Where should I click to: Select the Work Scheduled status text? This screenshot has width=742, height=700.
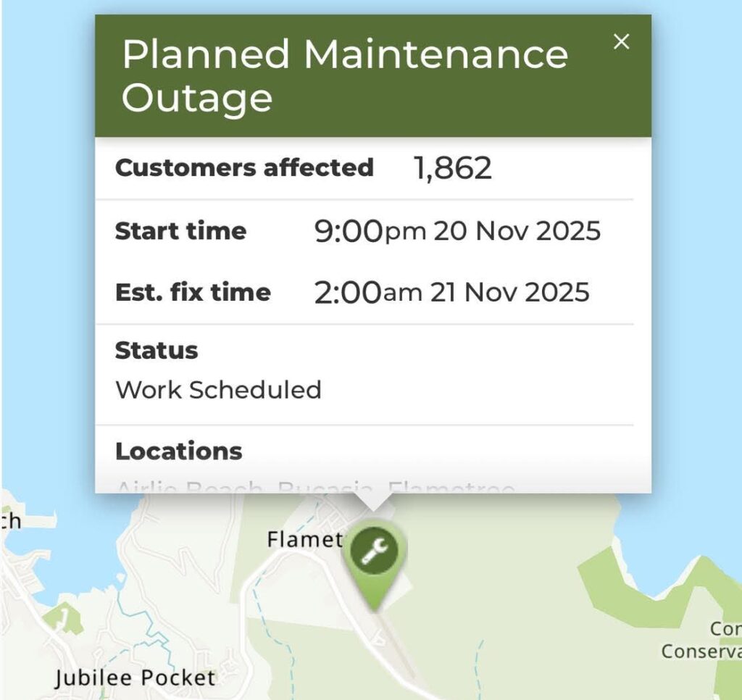tap(218, 390)
